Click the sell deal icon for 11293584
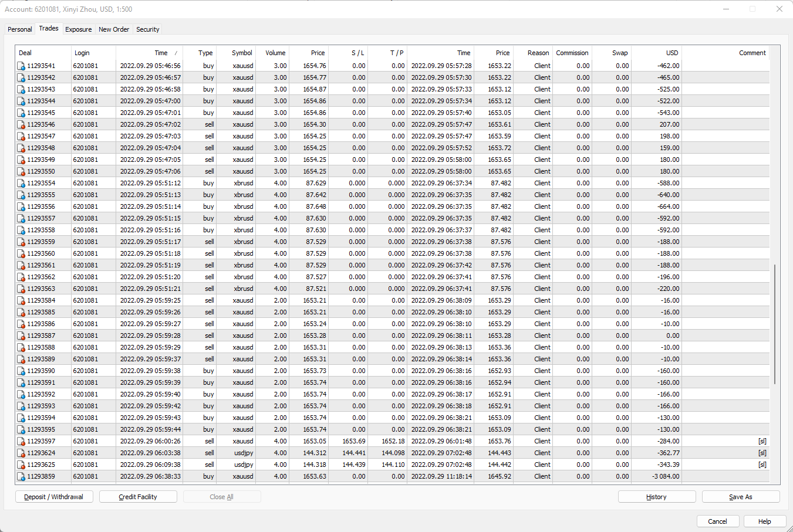The image size is (793, 532). pyautogui.click(x=21, y=300)
